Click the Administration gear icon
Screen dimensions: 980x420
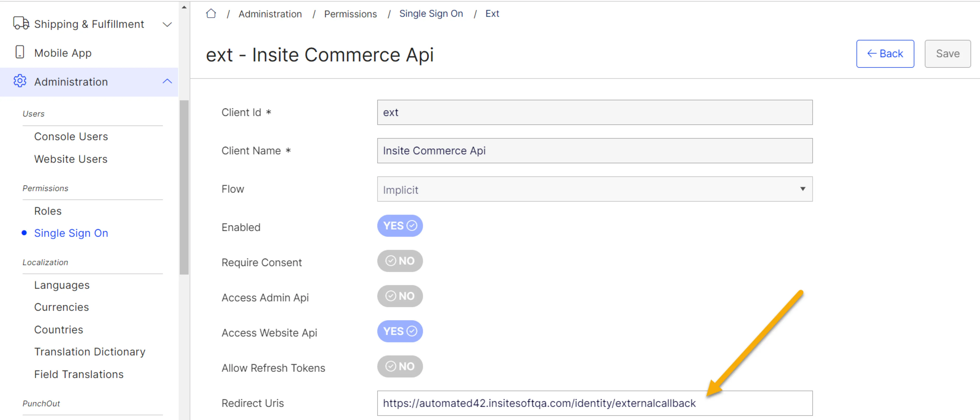(x=20, y=81)
